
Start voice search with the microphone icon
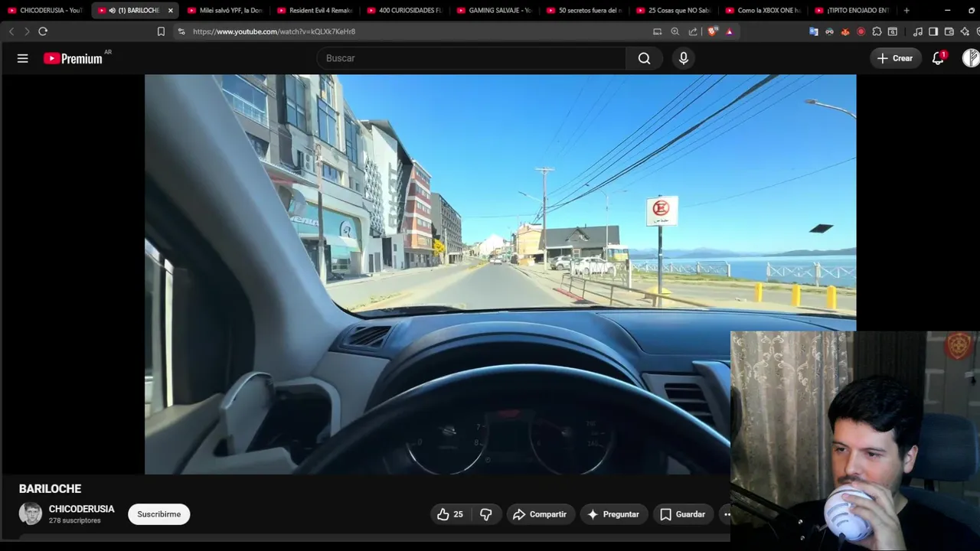click(x=684, y=58)
